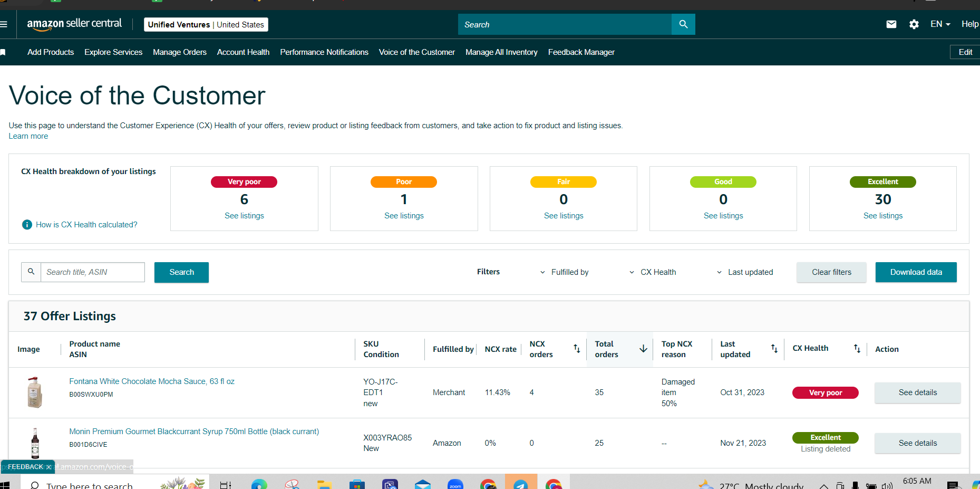Open File Explorer from the taskbar

coord(324,484)
